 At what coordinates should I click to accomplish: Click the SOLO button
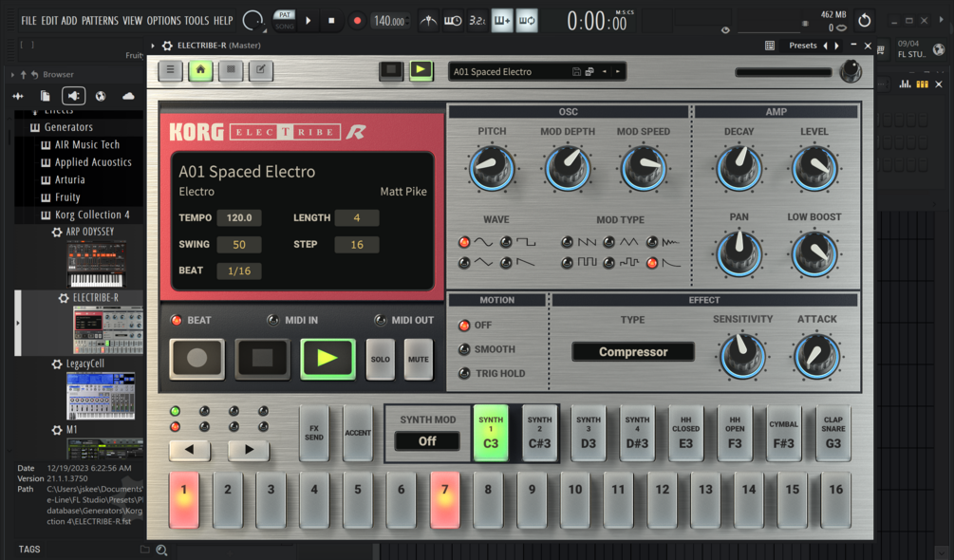(381, 360)
